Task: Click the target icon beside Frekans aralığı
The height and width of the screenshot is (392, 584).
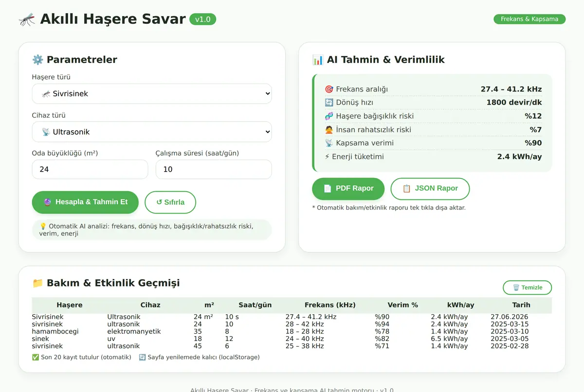Action: (x=329, y=89)
